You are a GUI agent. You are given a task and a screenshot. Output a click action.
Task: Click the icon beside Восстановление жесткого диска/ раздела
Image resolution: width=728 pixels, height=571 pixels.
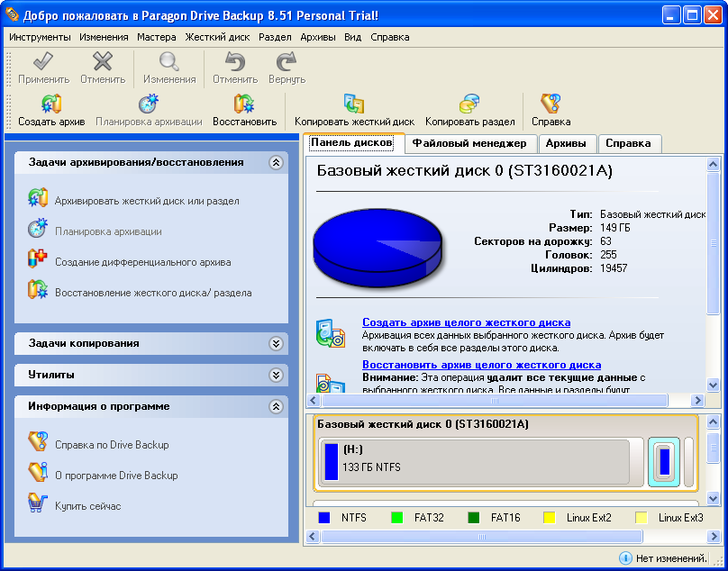coord(38,290)
